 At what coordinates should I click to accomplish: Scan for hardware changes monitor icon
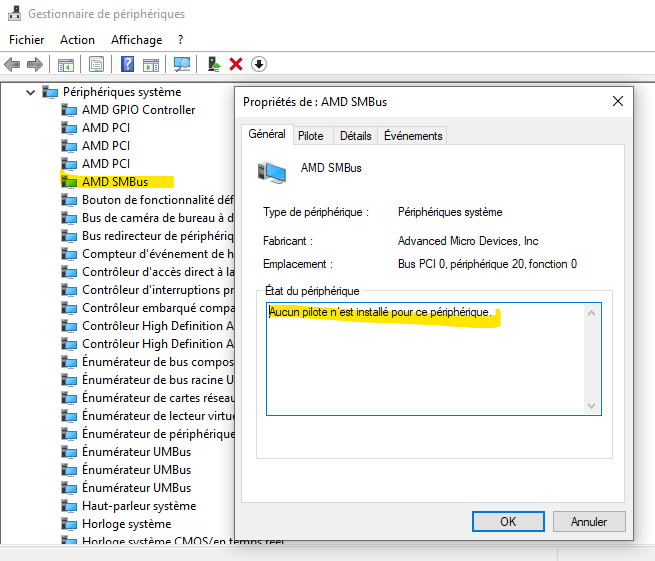pyautogui.click(x=182, y=64)
